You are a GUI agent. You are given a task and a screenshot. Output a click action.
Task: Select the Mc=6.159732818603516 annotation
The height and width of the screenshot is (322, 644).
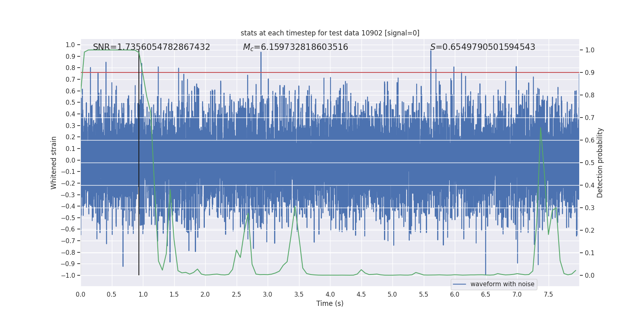[x=295, y=47]
